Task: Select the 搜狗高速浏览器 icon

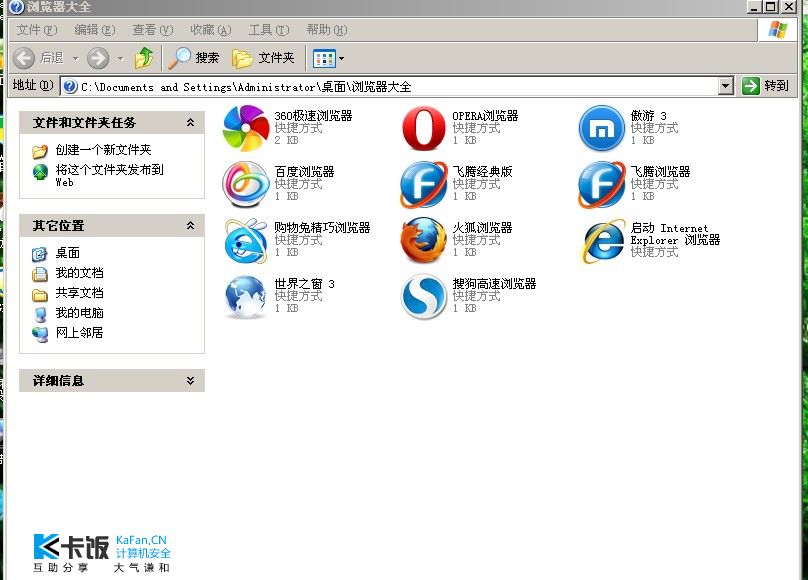Action: point(424,297)
